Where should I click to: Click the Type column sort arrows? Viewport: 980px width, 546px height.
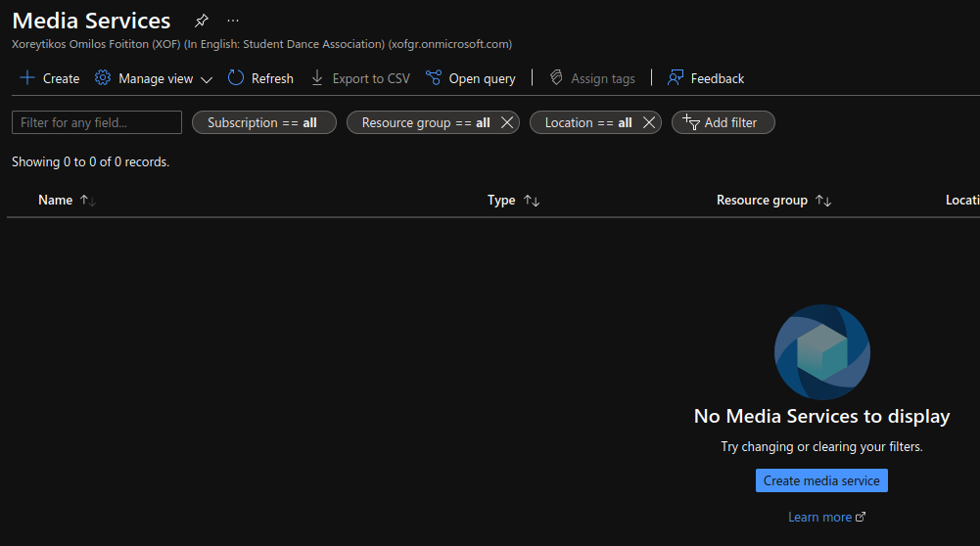point(532,201)
